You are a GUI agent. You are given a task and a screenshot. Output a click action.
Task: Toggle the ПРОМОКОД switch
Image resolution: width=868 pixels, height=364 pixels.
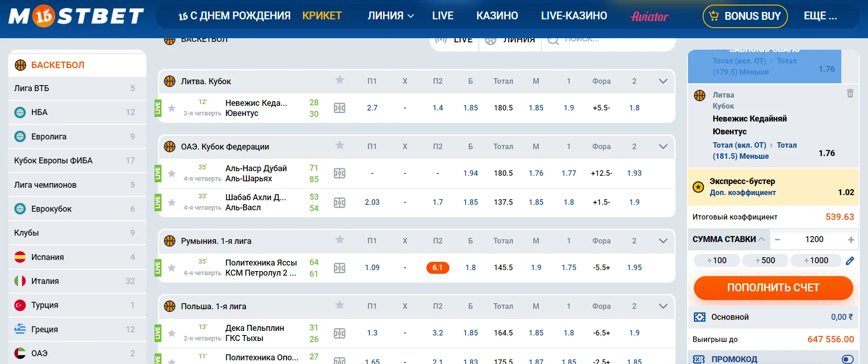(x=847, y=359)
